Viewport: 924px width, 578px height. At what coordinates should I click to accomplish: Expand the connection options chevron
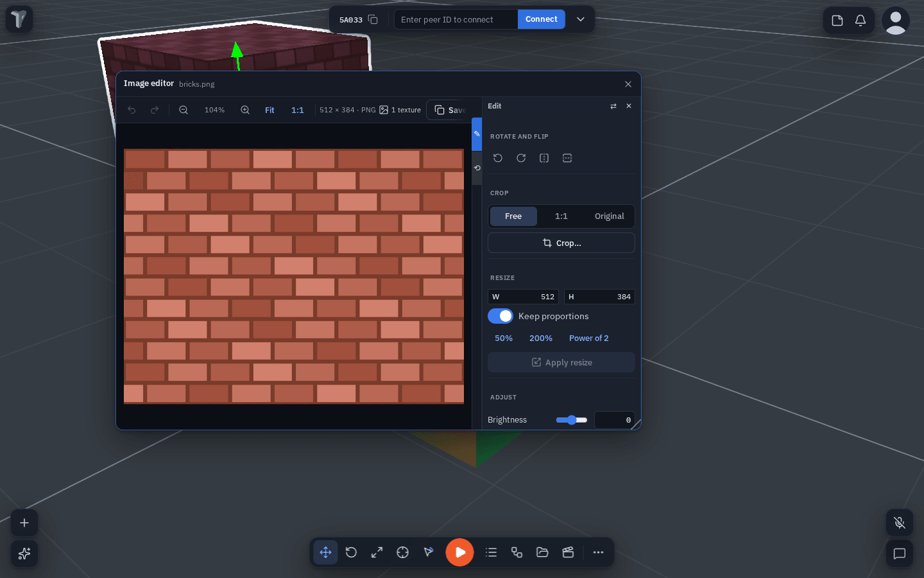(x=581, y=19)
